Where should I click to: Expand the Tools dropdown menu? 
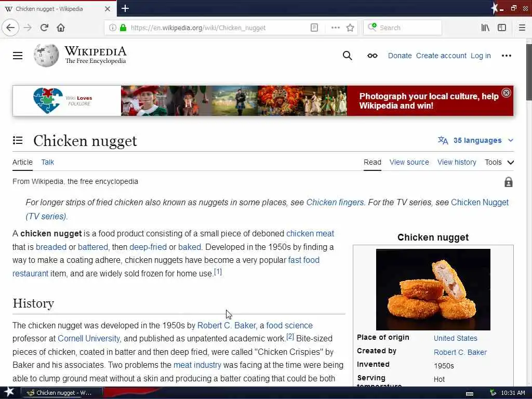click(x=499, y=162)
